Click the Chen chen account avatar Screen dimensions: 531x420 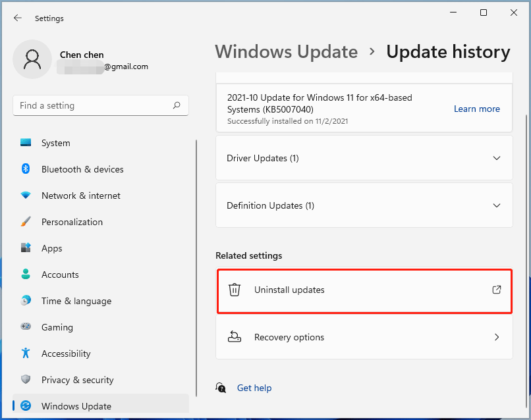pyautogui.click(x=32, y=59)
